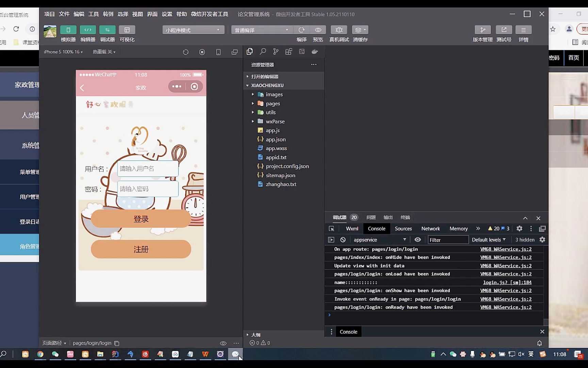The image size is (588, 368).
Task: Open version management
Action: coord(483,30)
